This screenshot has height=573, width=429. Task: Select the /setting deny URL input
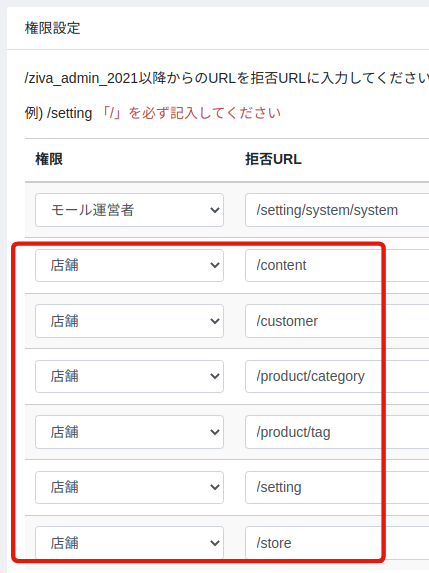pyautogui.click(x=337, y=487)
